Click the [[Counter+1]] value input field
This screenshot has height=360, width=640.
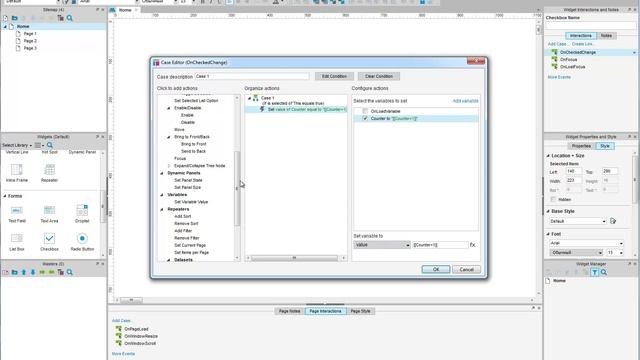click(440, 245)
